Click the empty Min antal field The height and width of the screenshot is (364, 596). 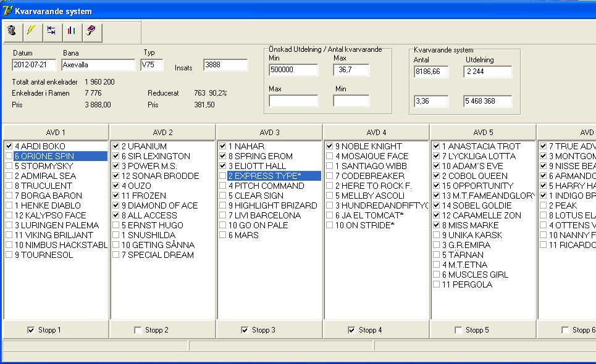click(351, 101)
